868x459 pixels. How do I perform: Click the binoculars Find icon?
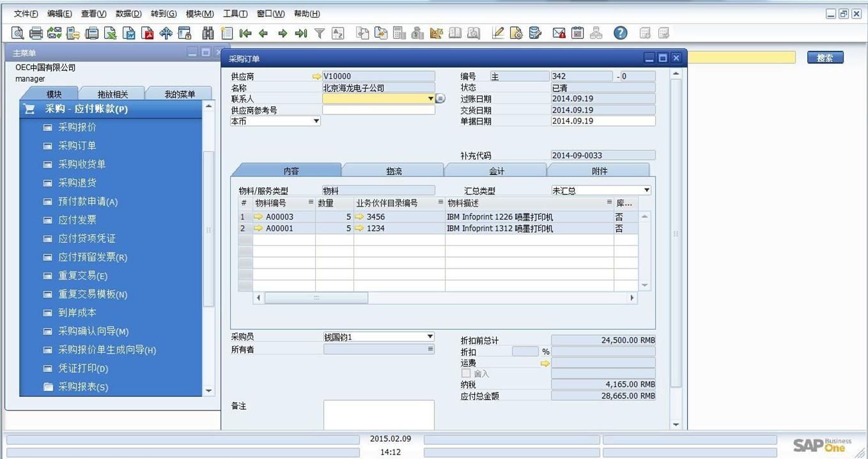[208, 33]
